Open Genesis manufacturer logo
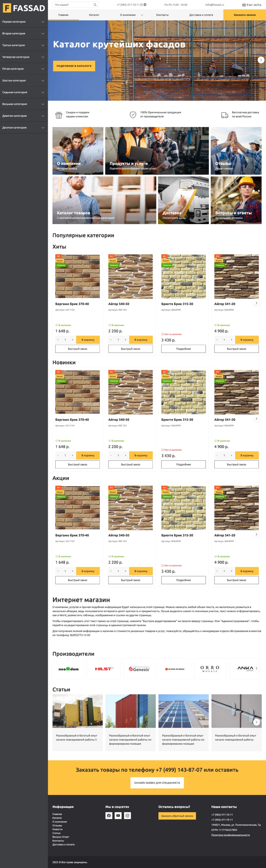 click(x=139, y=668)
